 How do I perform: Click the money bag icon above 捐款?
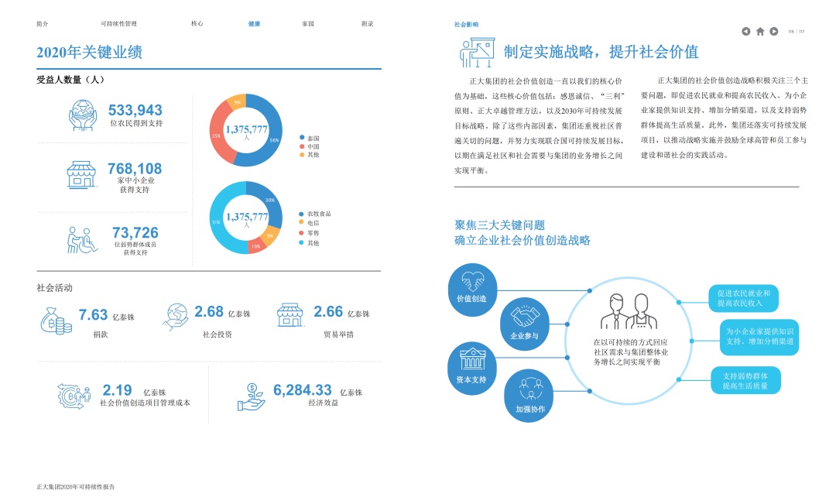(x=56, y=319)
